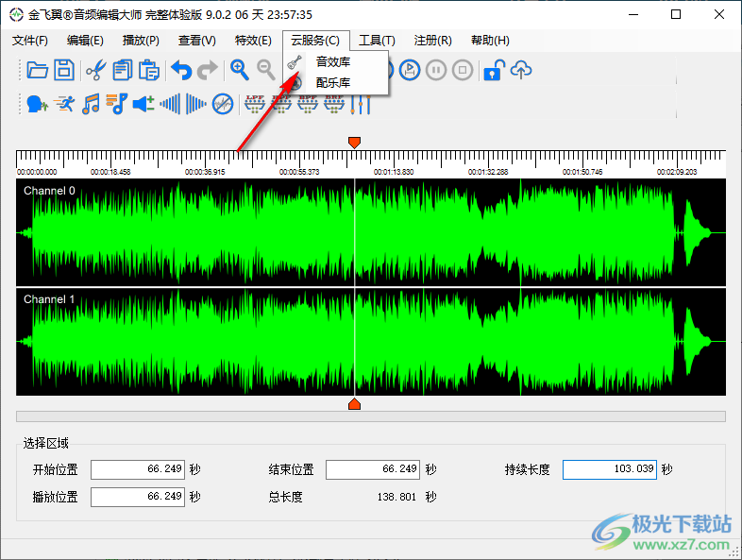Open the speed change running-man icon

[64, 104]
